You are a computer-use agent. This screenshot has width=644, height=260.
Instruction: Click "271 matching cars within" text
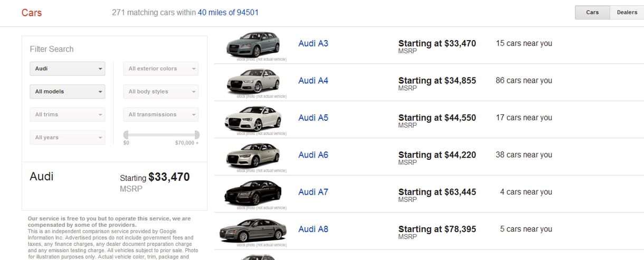point(154,12)
